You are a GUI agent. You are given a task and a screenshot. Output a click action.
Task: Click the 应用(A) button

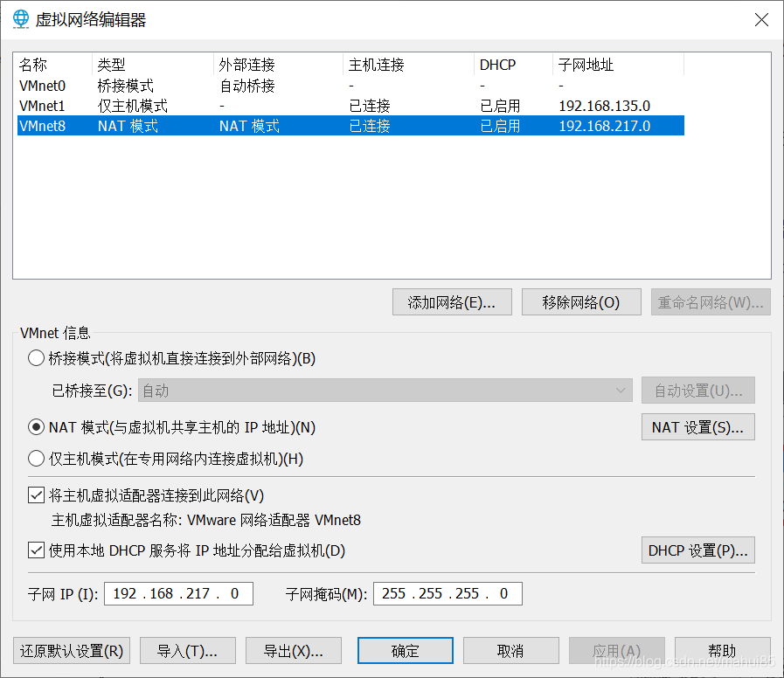[x=616, y=651]
